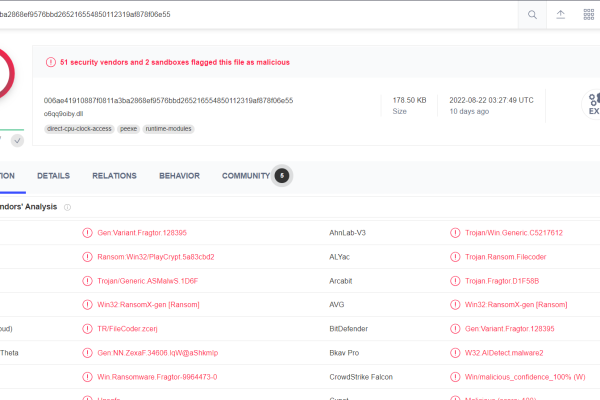
Task: Click alert icon beside Trojan.Ransom.Filecoder
Action: [455, 257]
